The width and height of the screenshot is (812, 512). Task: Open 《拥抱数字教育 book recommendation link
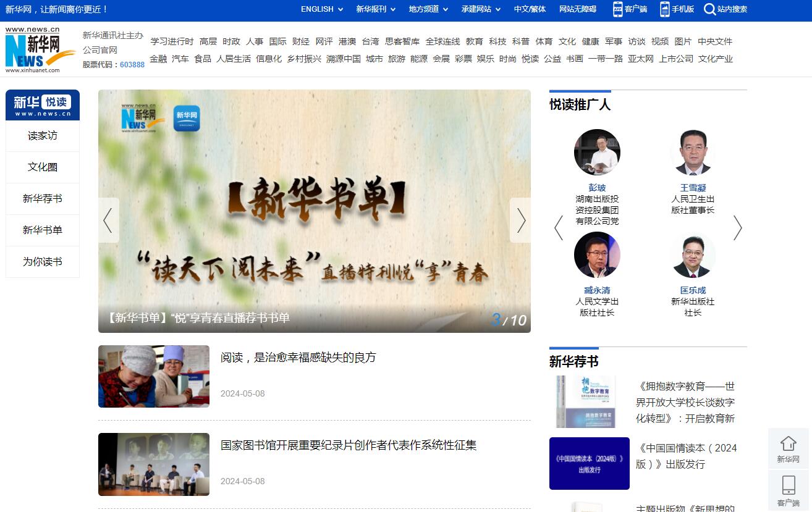click(685, 402)
